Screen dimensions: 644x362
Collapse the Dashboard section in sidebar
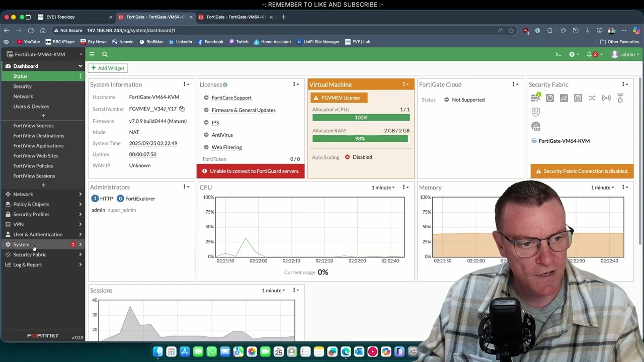43,66
